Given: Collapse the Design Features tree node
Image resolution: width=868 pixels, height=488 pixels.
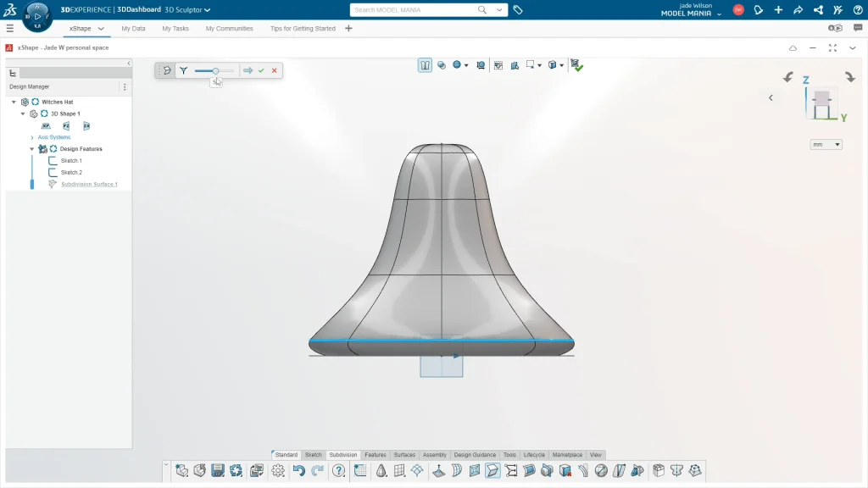Looking at the screenshot, I should point(32,149).
